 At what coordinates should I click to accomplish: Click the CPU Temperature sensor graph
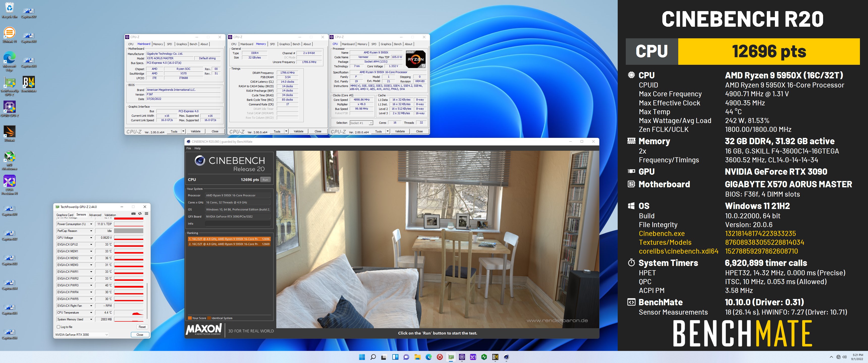(x=129, y=313)
